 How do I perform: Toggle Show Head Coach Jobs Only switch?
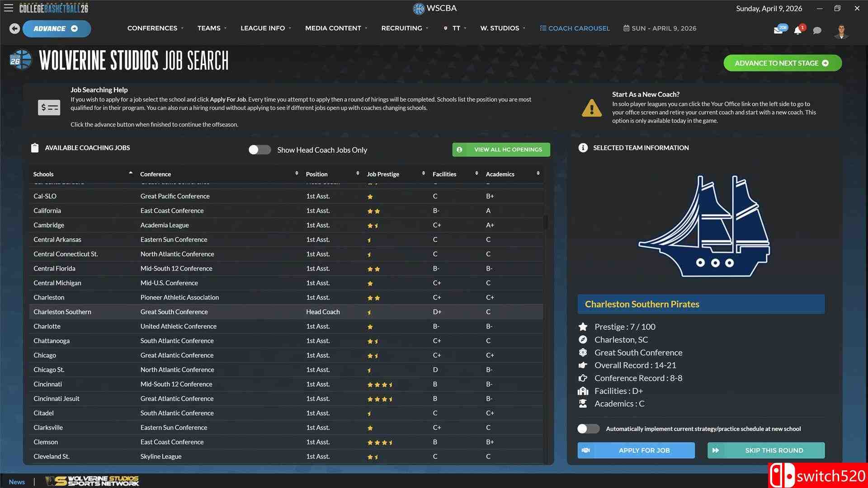click(259, 150)
